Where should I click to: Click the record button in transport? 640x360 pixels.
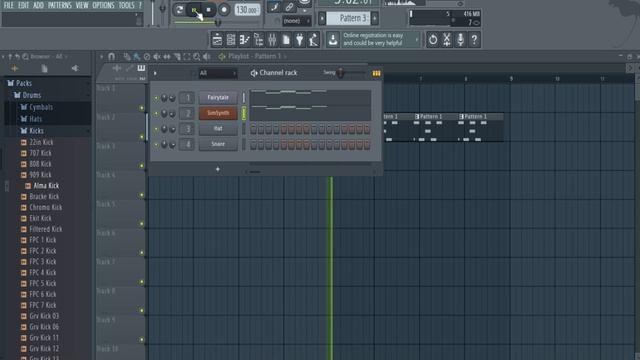224,9
